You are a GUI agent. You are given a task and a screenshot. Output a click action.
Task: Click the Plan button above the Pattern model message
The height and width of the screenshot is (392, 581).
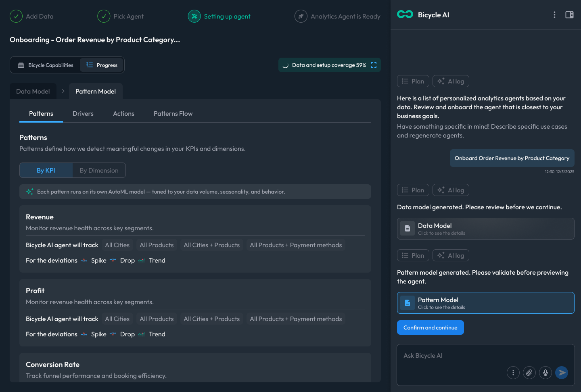(x=413, y=255)
